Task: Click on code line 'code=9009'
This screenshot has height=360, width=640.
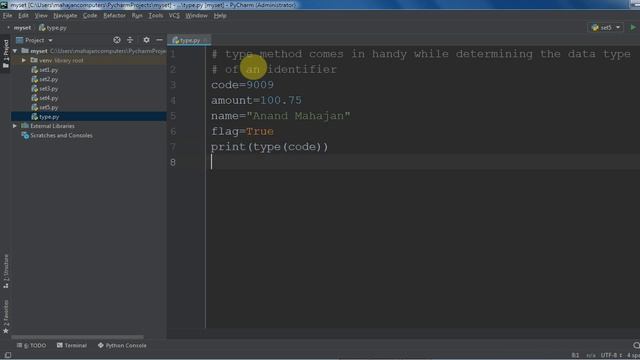Action: 242,85
